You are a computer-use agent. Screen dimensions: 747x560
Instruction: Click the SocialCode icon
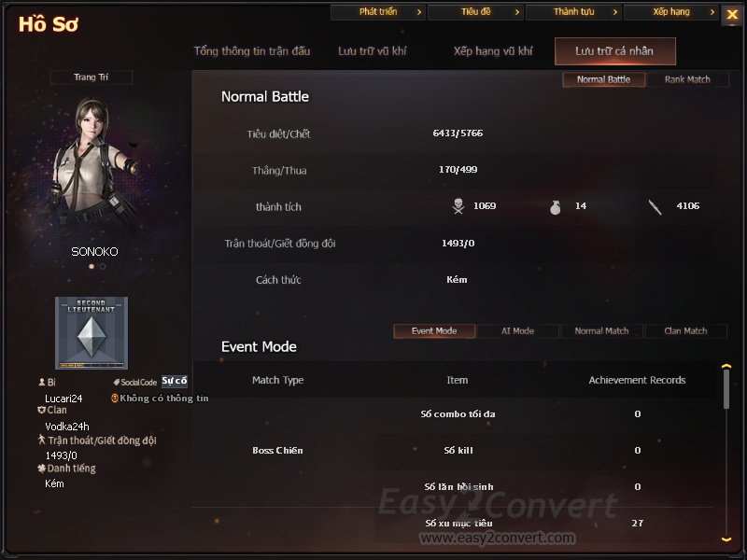pyautogui.click(x=116, y=383)
